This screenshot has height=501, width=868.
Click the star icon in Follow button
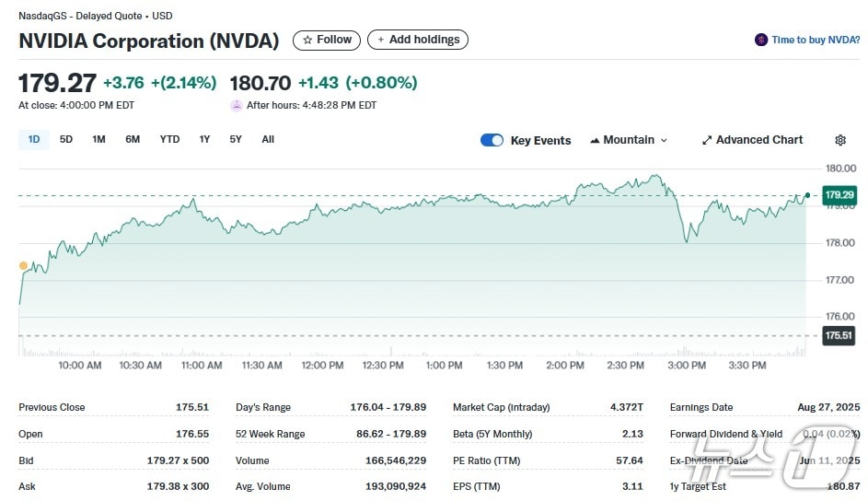(307, 40)
